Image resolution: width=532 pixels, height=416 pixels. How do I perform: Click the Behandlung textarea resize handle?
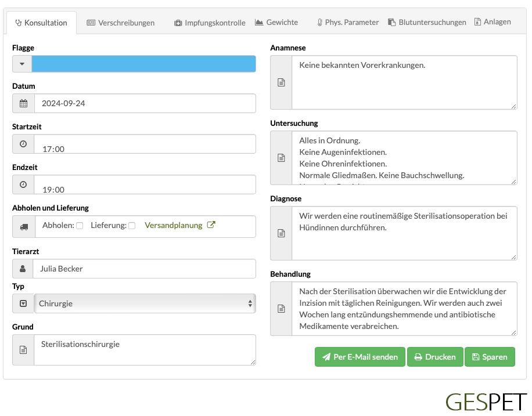(513, 332)
